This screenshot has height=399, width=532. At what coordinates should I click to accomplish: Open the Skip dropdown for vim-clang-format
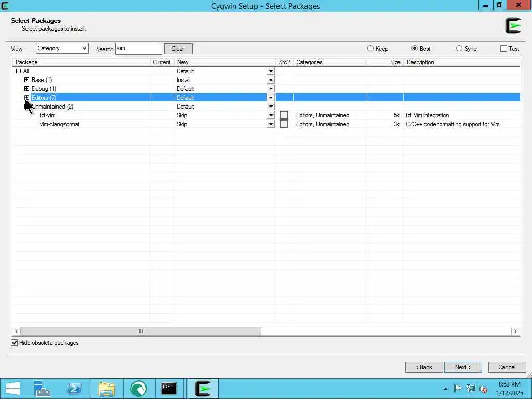click(271, 124)
